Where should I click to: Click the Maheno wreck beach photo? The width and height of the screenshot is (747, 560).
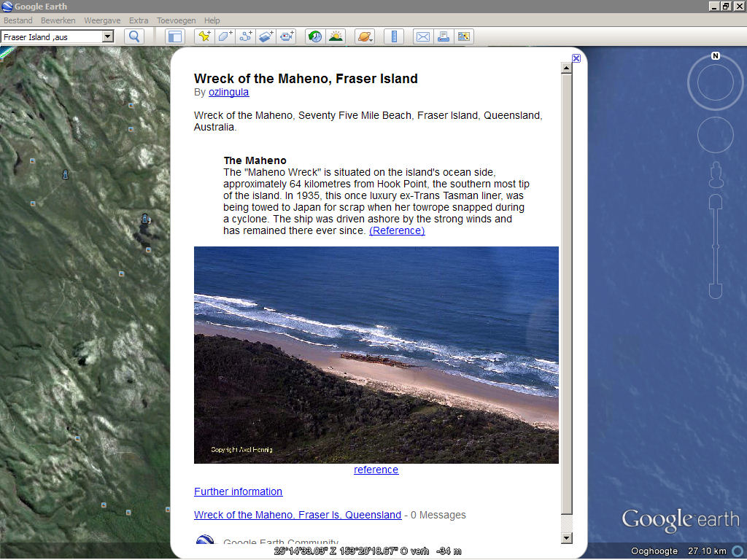tap(376, 355)
